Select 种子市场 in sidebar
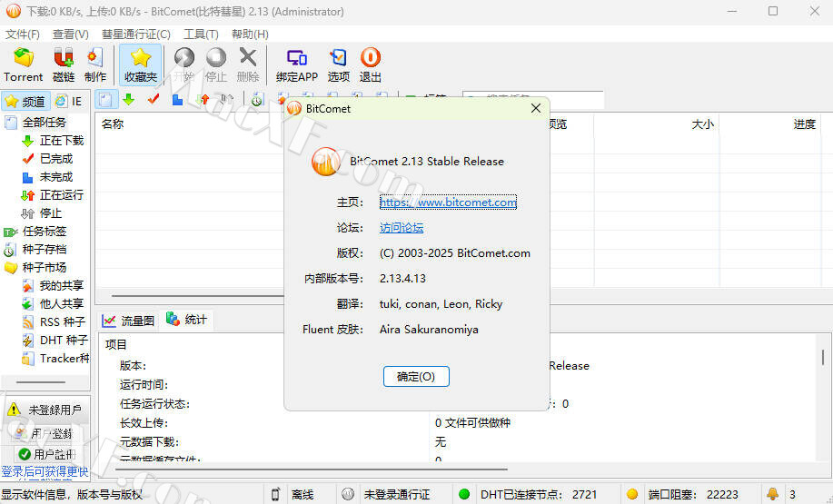Image resolution: width=833 pixels, height=504 pixels. (45, 267)
